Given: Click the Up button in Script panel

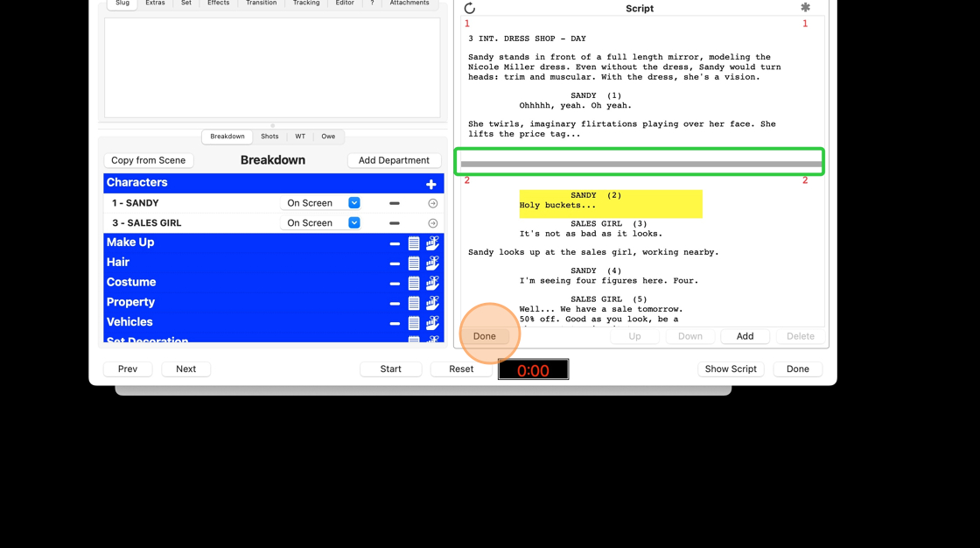Looking at the screenshot, I should tap(634, 336).
